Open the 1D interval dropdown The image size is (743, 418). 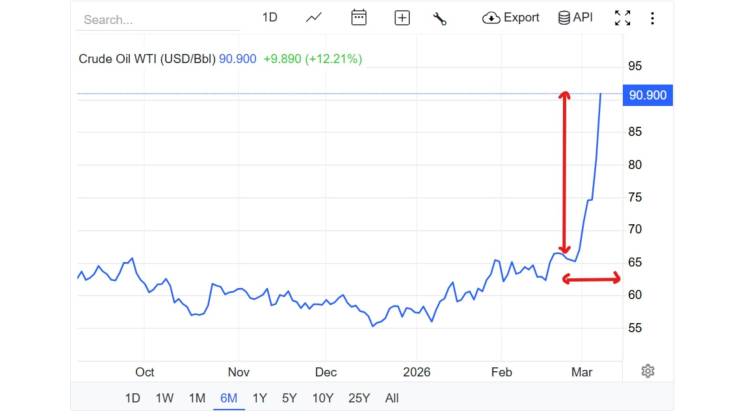[270, 18]
